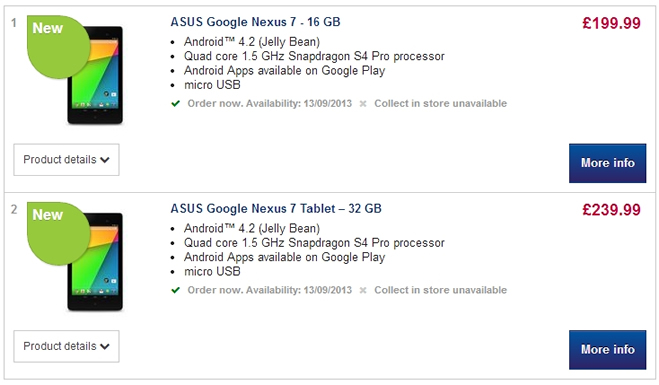The height and width of the screenshot is (385, 659).
Task: Click the £199.99 price
Action: click(x=611, y=23)
